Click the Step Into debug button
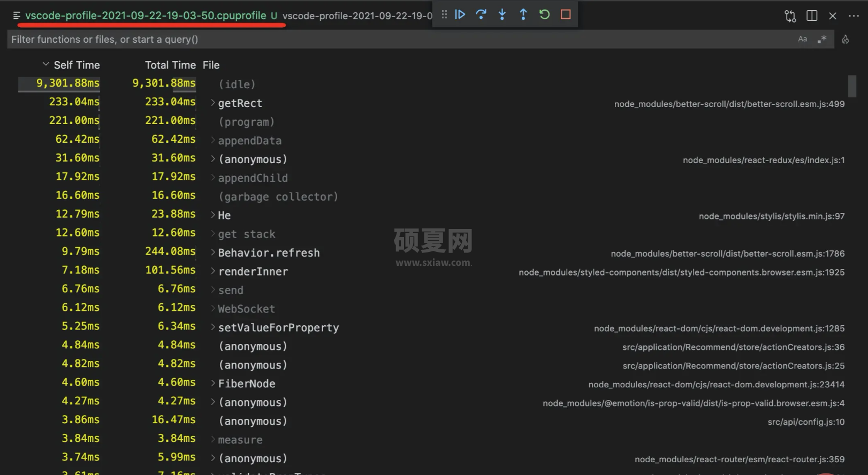 click(502, 14)
